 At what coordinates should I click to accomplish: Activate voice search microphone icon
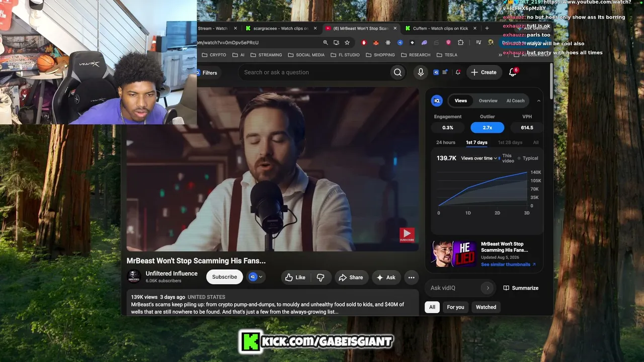[x=421, y=72]
